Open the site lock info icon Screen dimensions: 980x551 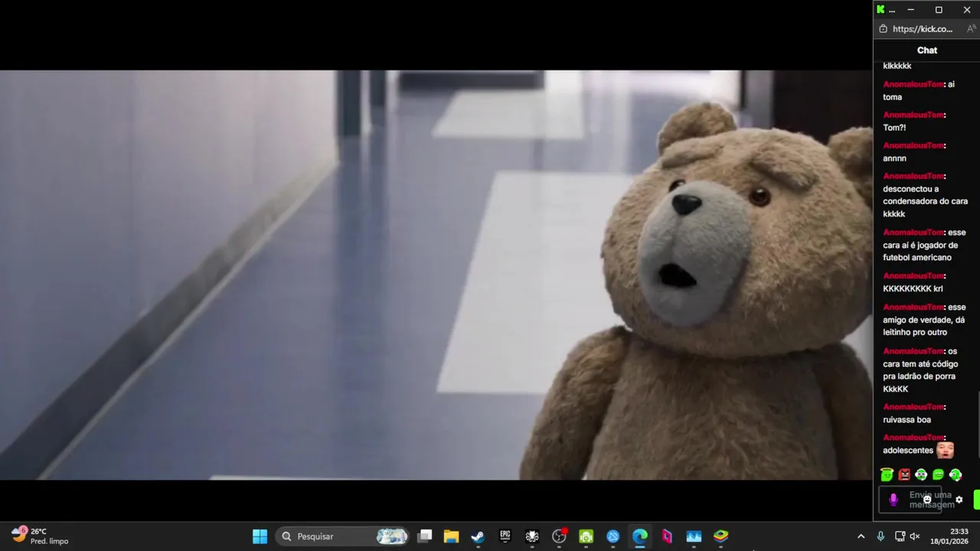pos(883,29)
